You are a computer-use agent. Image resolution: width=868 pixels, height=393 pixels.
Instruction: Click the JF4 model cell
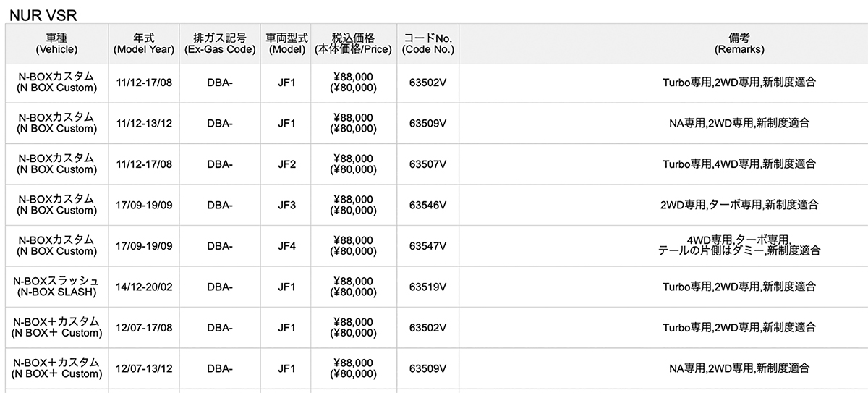coord(286,245)
